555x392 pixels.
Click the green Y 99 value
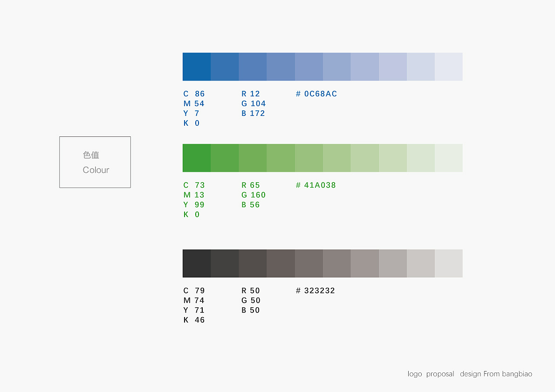pyautogui.click(x=194, y=205)
